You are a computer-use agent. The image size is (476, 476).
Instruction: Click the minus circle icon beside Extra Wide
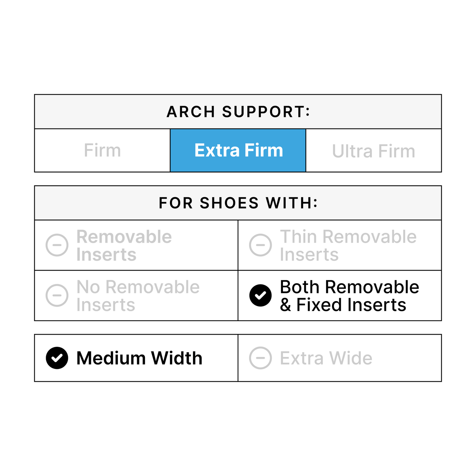260,358
